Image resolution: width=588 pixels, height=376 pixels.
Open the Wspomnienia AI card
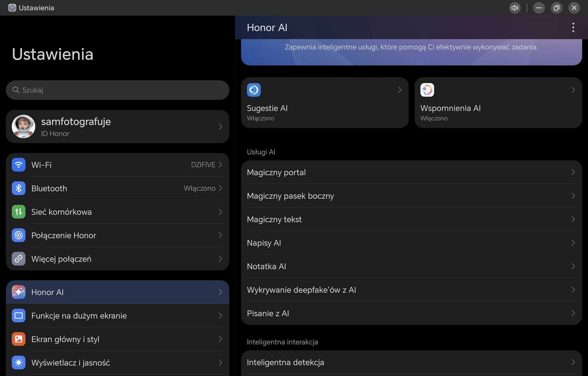(498, 102)
